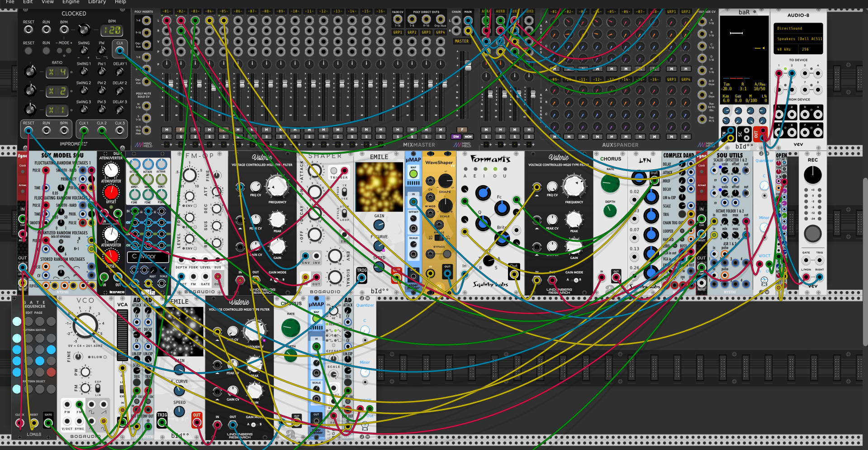The height and width of the screenshot is (450, 868).
Task: Click the green MAP button on top µMAP
Action: (x=413, y=174)
